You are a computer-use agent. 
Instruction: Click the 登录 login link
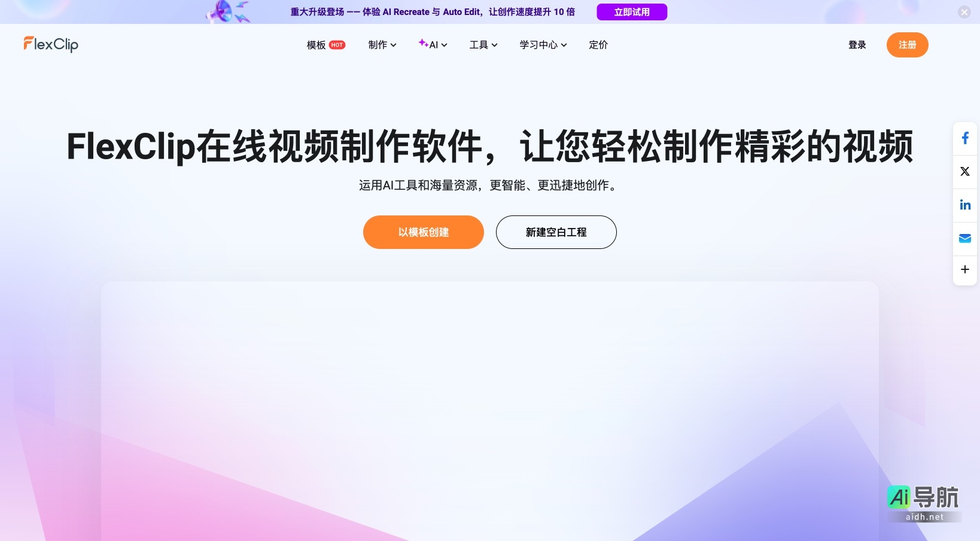coord(857,45)
